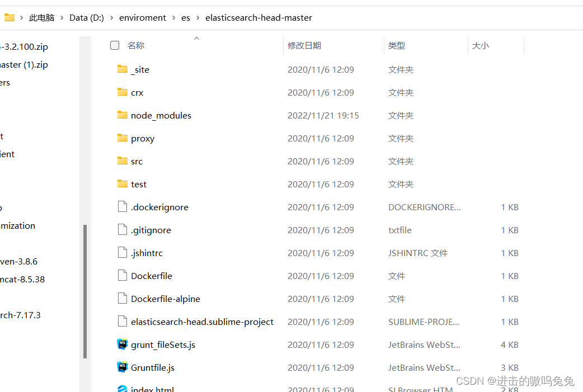
Task: Click the WebStorm icon of grunt_fileSets.js
Action: (x=123, y=344)
